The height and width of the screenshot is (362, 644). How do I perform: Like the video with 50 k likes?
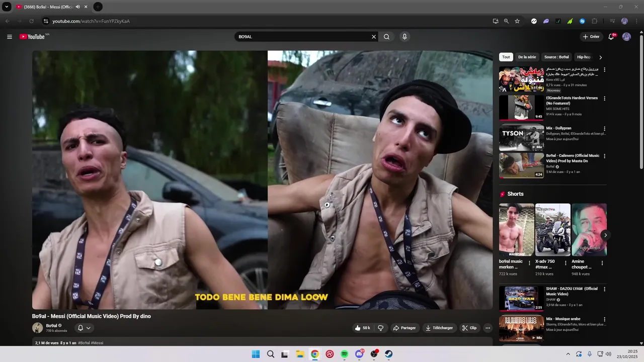tap(362, 328)
